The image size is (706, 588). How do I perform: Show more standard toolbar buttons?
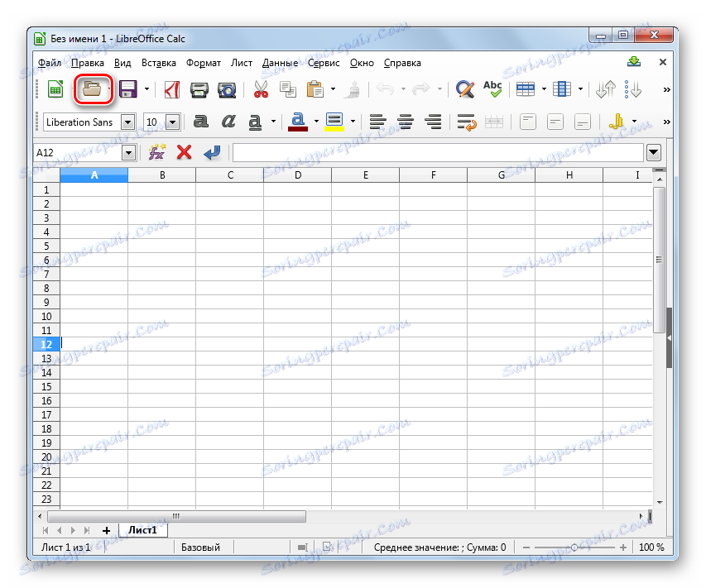click(x=666, y=89)
